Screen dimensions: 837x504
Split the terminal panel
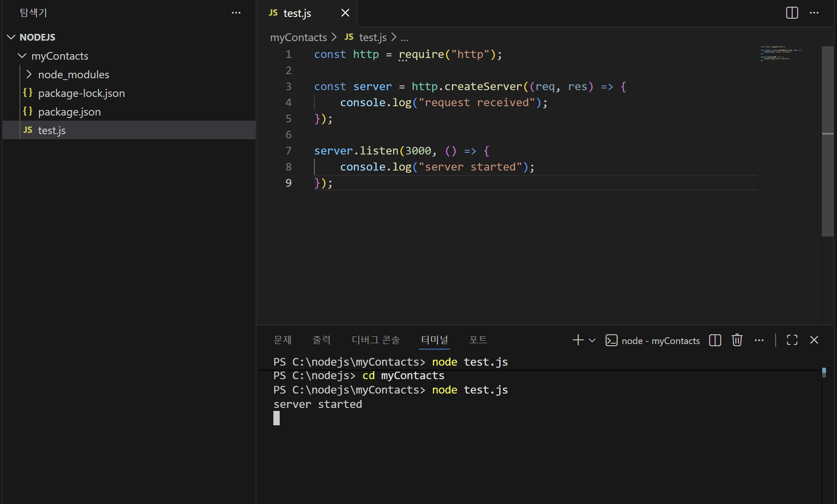(715, 340)
